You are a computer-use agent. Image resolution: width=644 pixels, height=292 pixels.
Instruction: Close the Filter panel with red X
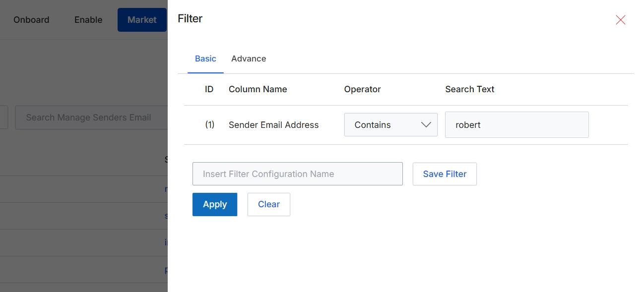coord(620,20)
